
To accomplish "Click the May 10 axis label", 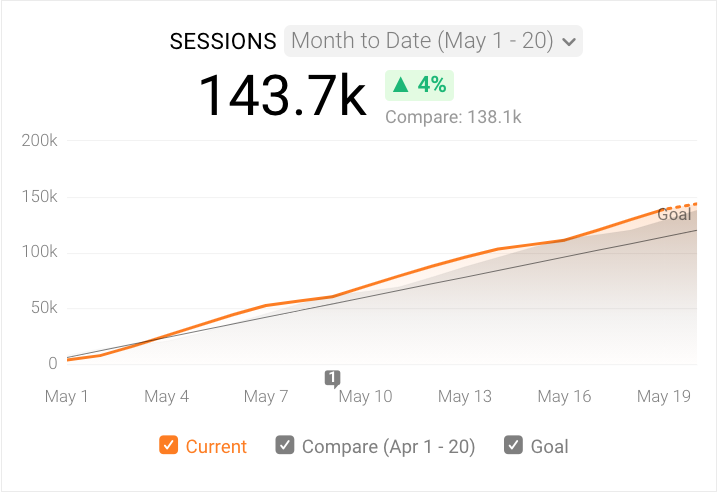I will 365,397.
